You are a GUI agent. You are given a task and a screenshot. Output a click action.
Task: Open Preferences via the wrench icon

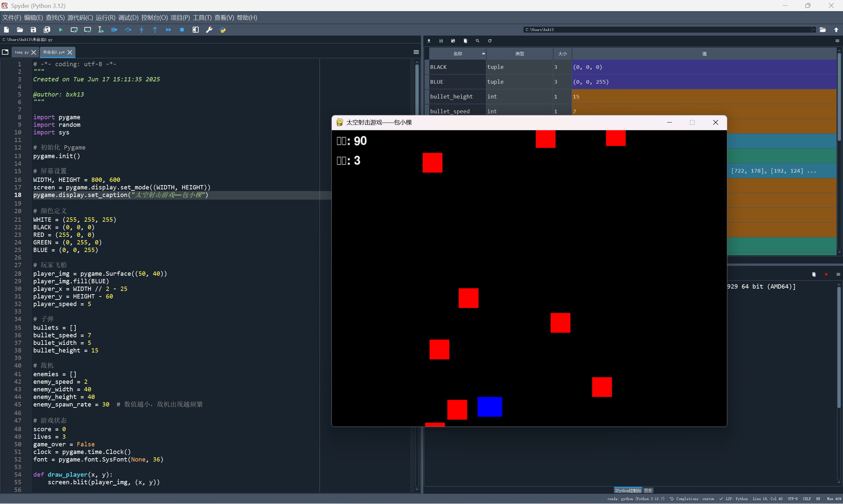tap(209, 30)
